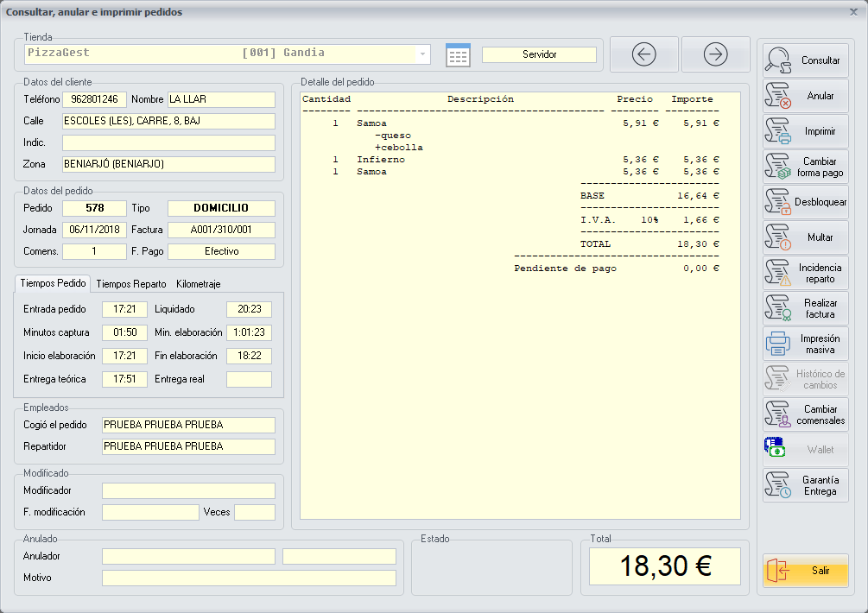Open Impresión masiva printer icon
Image resolution: width=868 pixels, height=613 pixels.
click(779, 344)
